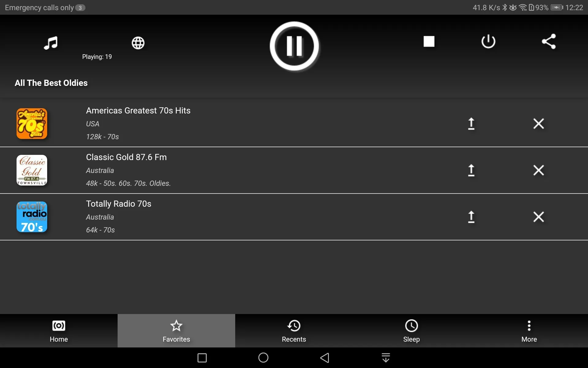Click the stop button to stop stream

428,41
